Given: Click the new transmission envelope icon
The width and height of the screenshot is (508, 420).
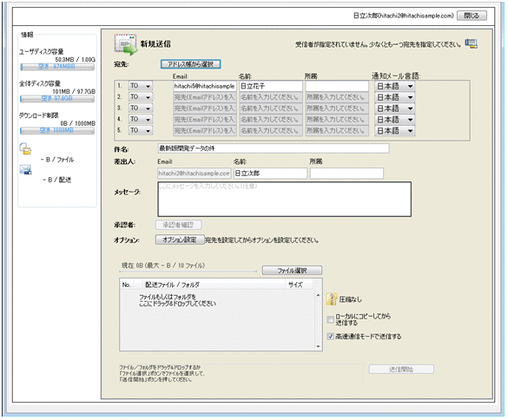Looking at the screenshot, I should [125, 43].
